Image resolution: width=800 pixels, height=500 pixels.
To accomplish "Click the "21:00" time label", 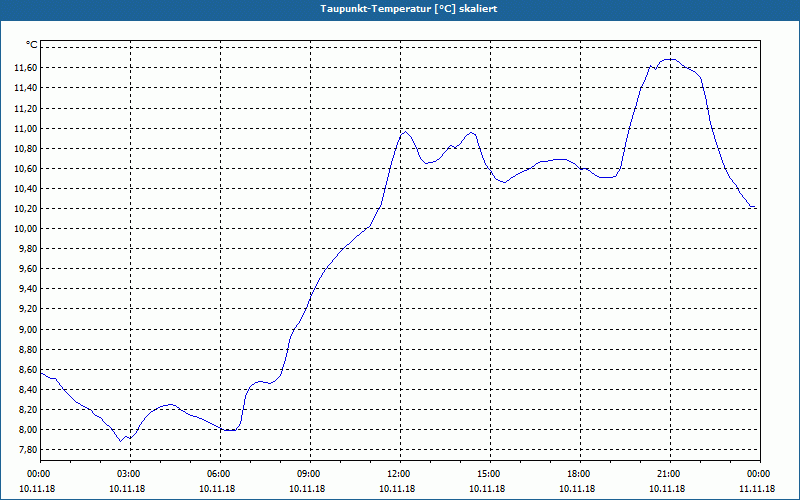I will [x=670, y=474].
